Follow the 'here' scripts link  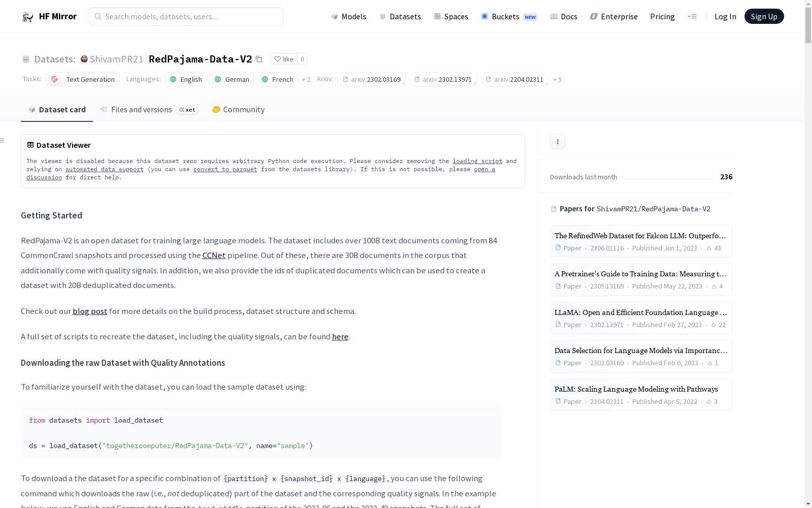click(340, 337)
